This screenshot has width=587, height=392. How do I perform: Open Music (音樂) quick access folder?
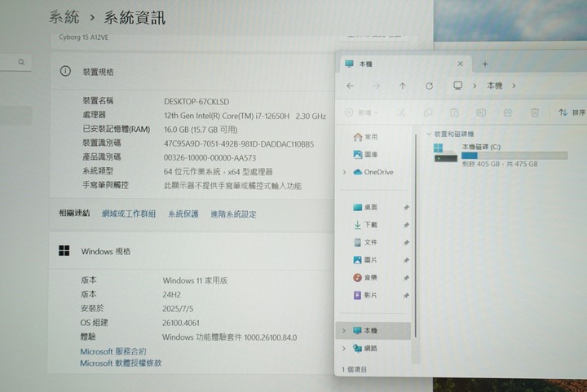click(x=365, y=278)
